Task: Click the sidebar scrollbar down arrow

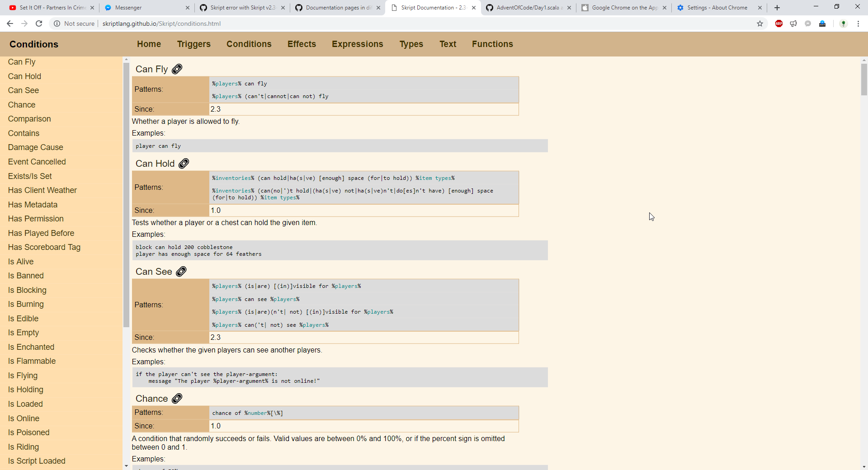Action: click(126, 466)
